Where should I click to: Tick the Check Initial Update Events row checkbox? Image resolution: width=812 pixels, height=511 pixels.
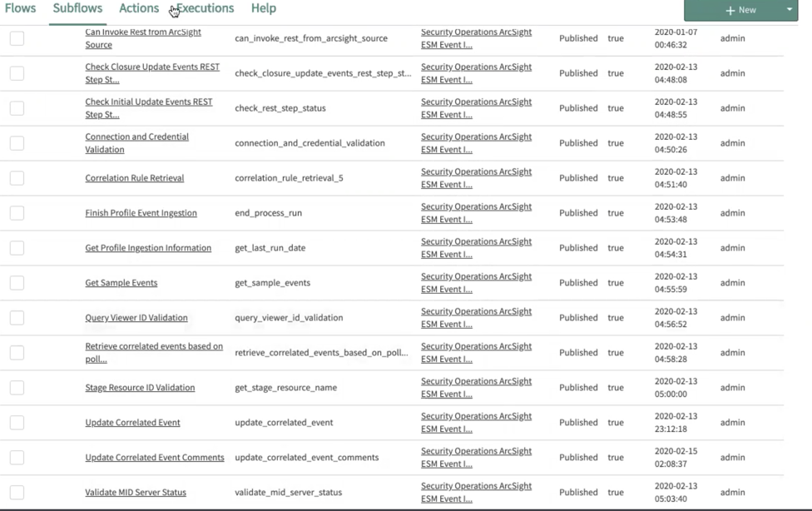pyautogui.click(x=17, y=108)
